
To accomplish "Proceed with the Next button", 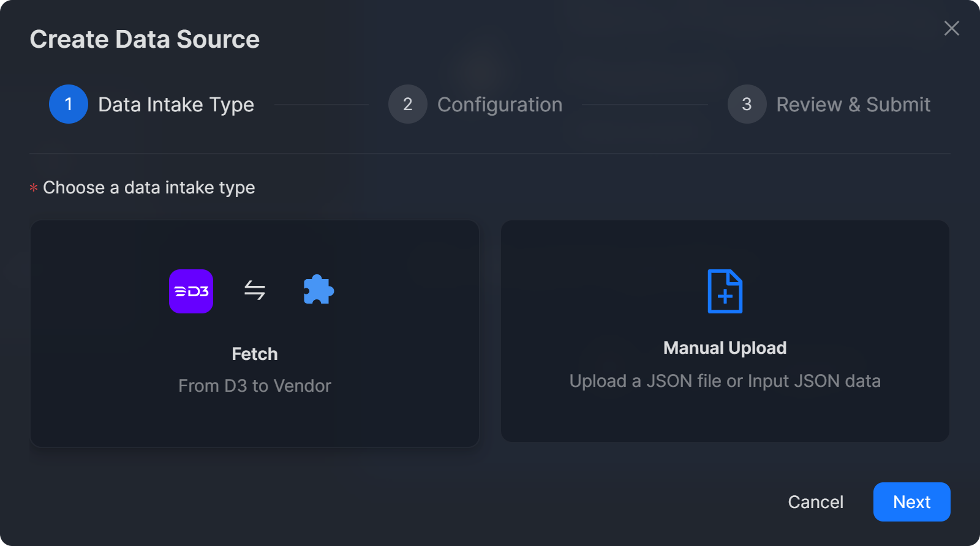I will [911, 502].
